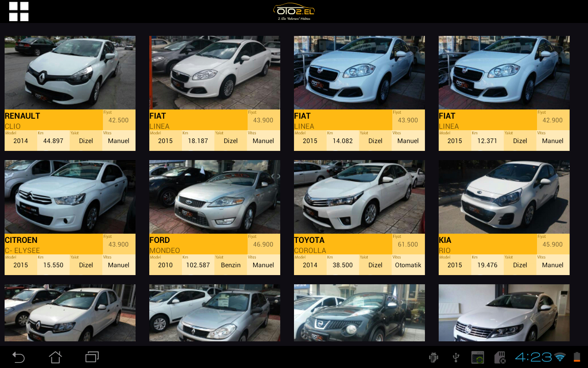The height and width of the screenshot is (368, 588).
Task: Tap mileage value 12.371
Action: 487,141
